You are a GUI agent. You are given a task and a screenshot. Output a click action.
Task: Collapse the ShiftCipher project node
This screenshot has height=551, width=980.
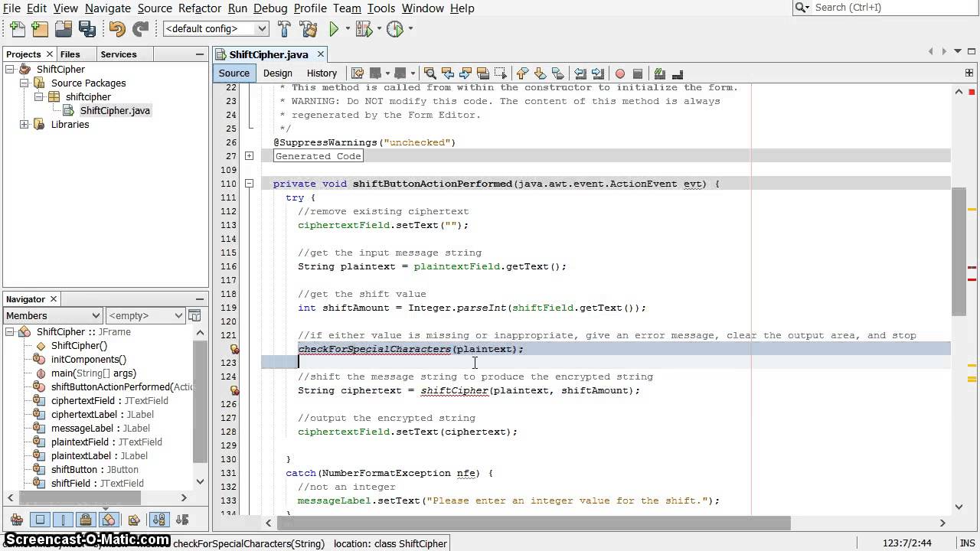pos(10,69)
